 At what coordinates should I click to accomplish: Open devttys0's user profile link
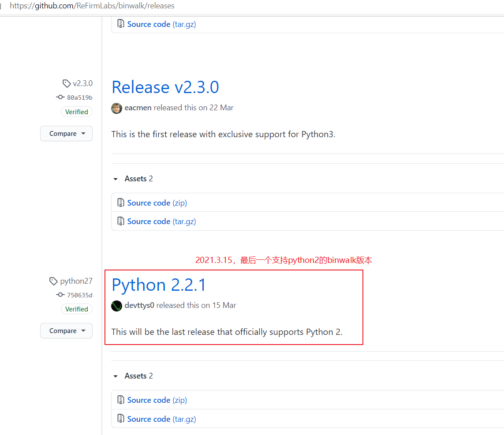coord(139,305)
